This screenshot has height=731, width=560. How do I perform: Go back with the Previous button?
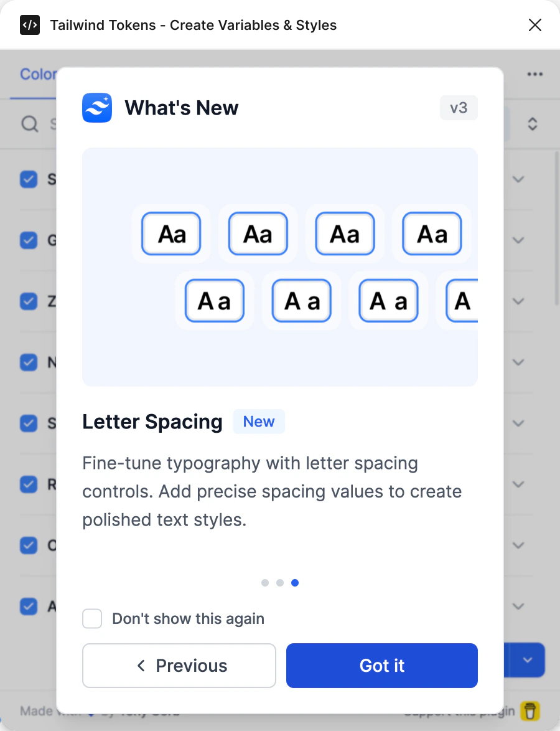179,665
